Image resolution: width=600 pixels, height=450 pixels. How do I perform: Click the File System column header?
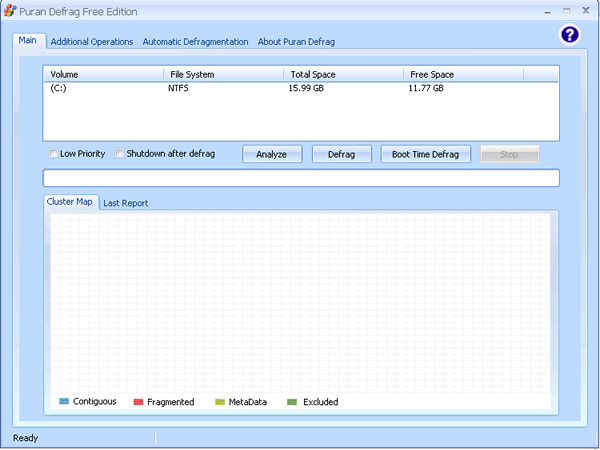click(224, 74)
